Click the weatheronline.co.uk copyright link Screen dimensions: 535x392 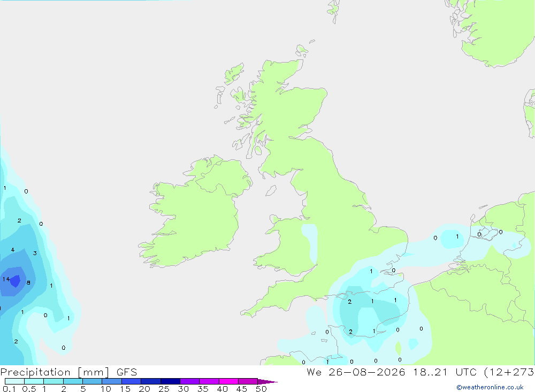coord(490,387)
